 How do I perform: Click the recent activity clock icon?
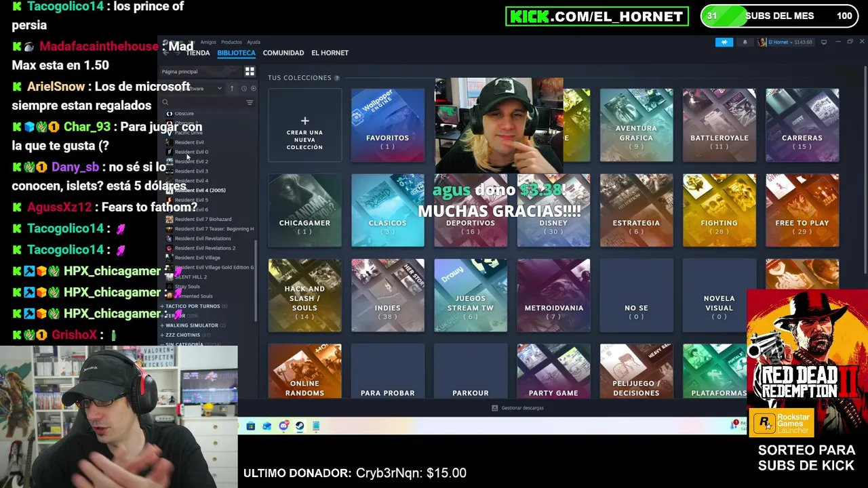(243, 88)
